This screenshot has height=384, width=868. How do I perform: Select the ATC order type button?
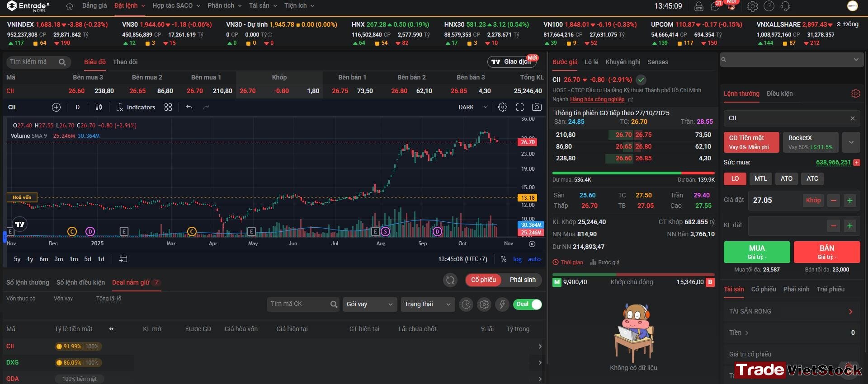tap(812, 178)
